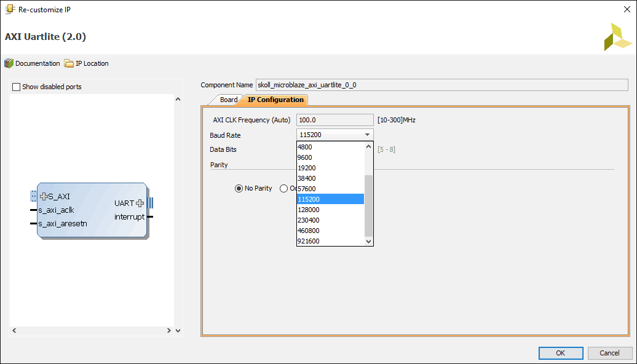Screen dimensions: 637x364
Task: Select the IP Configuration tab
Action: click(275, 100)
